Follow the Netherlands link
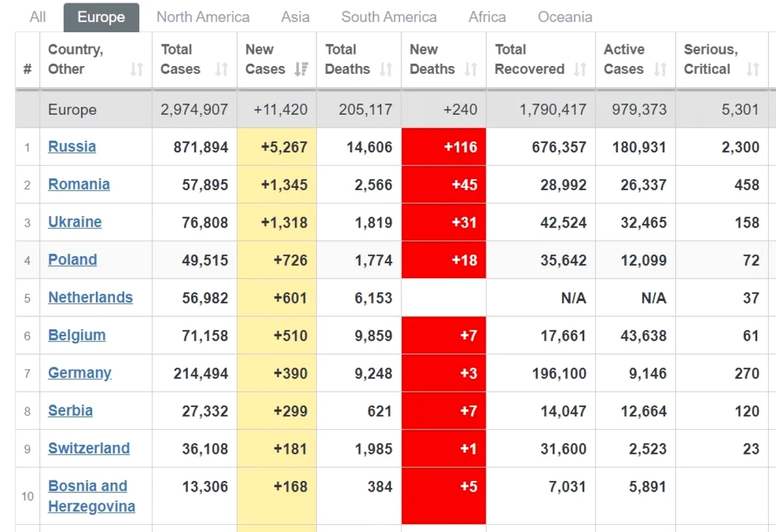The height and width of the screenshot is (532, 776). tap(91, 297)
